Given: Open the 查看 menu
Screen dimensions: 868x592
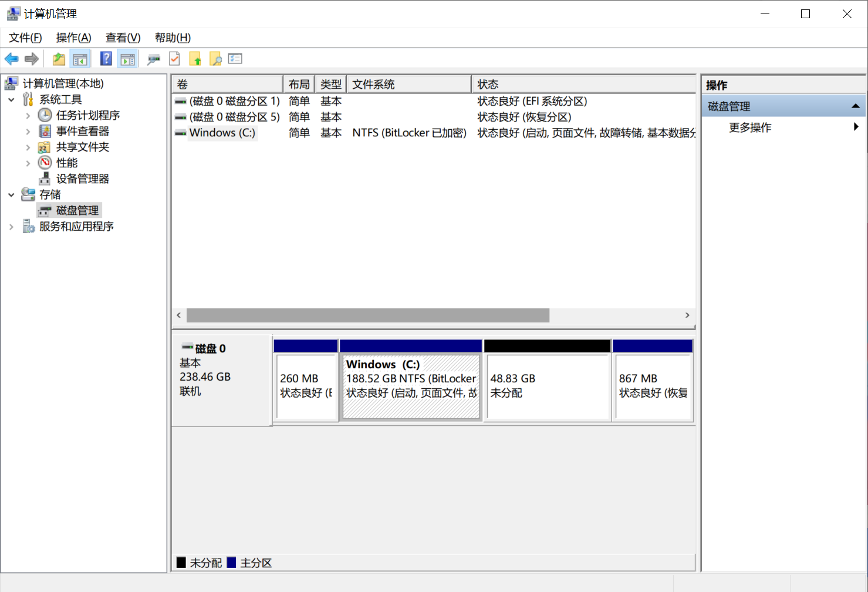Looking at the screenshot, I should [x=122, y=38].
